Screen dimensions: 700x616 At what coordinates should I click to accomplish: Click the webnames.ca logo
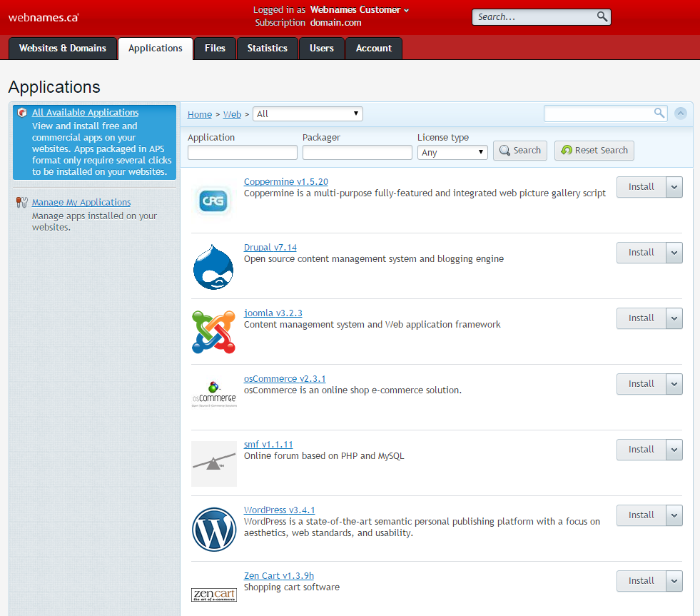pos(44,17)
